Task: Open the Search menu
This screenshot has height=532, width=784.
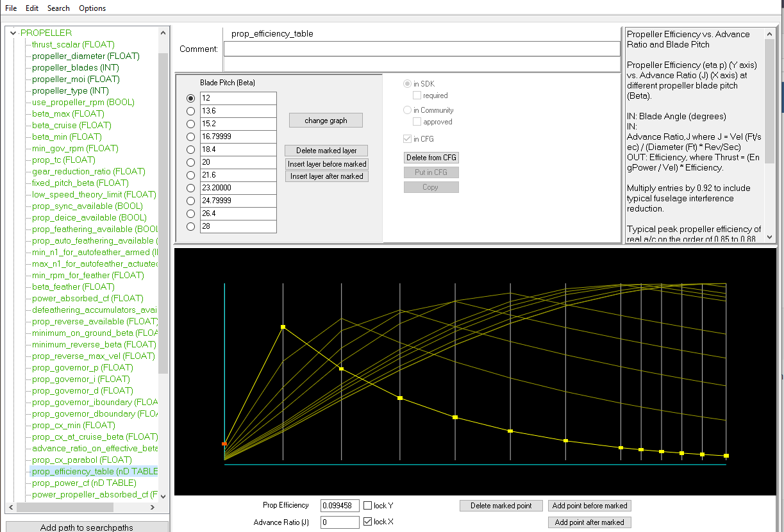Action: (58, 8)
